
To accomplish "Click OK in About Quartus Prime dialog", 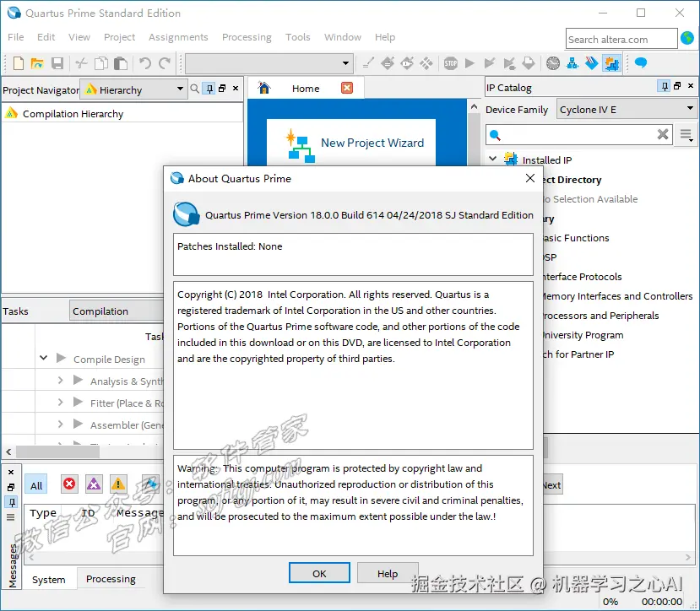I will [x=319, y=573].
